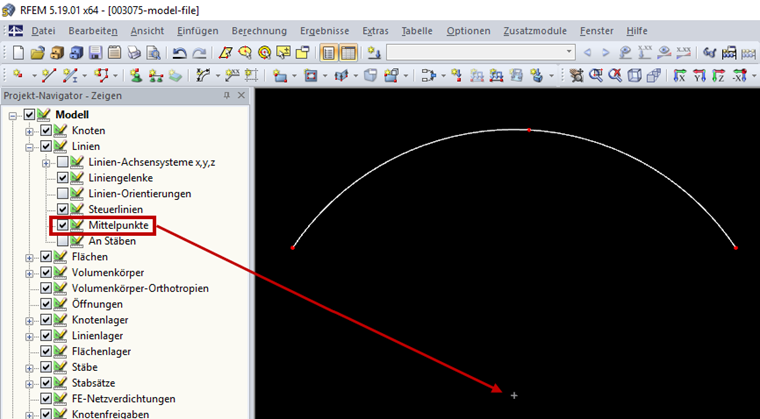The width and height of the screenshot is (760, 419).
Task: Select the new member tool
Action: (x=71, y=75)
